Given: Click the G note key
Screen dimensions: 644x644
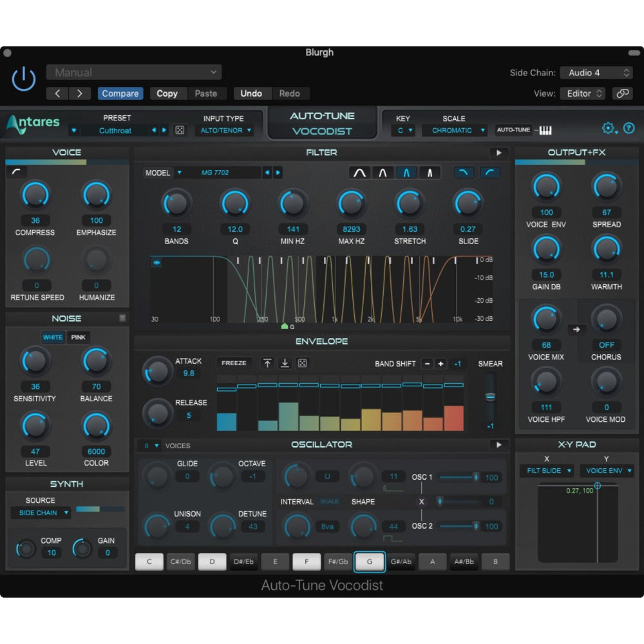Looking at the screenshot, I should (370, 562).
